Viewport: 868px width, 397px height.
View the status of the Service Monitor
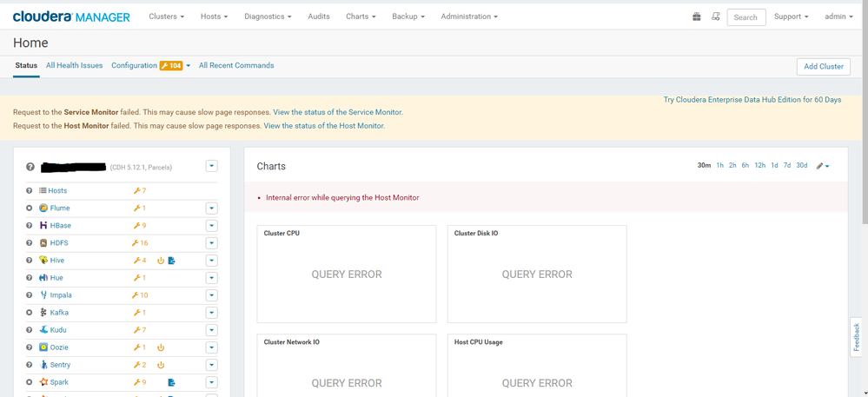(338, 112)
